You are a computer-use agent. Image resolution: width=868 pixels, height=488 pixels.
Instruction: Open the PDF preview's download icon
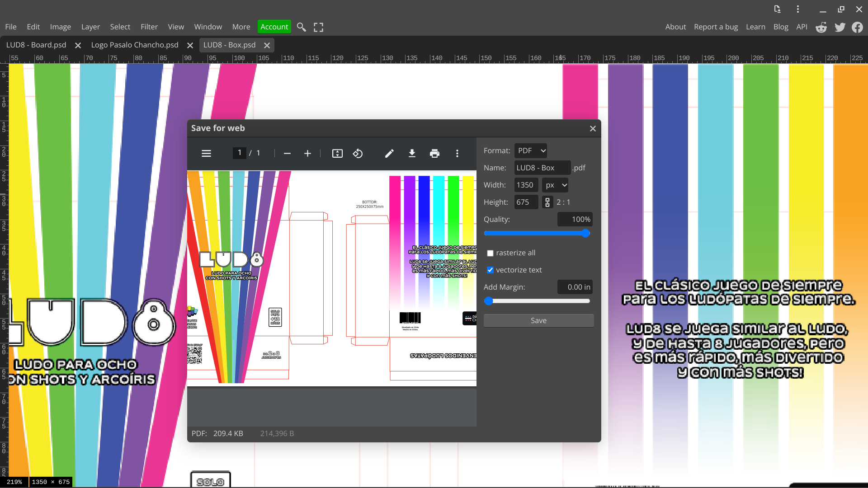[x=412, y=154]
